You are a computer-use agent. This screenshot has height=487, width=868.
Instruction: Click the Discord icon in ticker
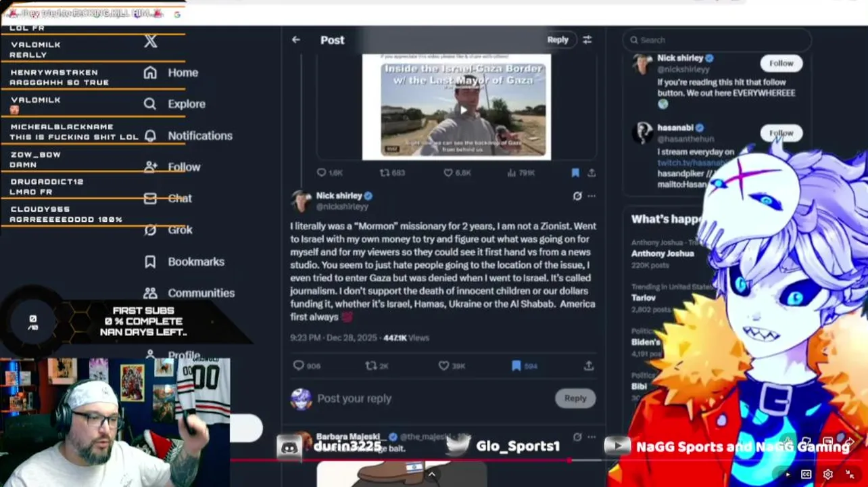[289, 447]
